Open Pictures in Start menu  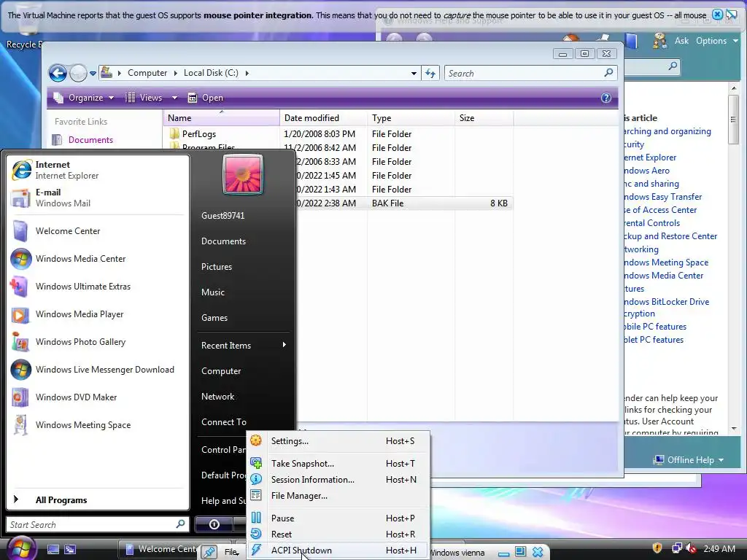point(216,267)
